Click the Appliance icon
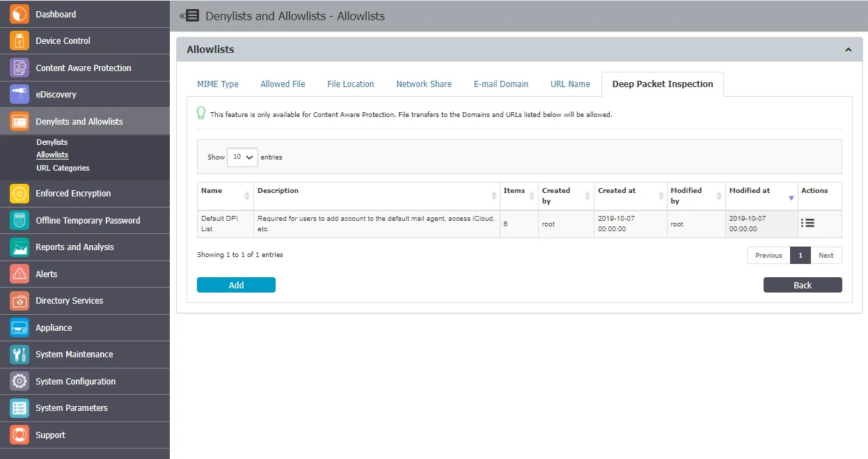 click(19, 327)
